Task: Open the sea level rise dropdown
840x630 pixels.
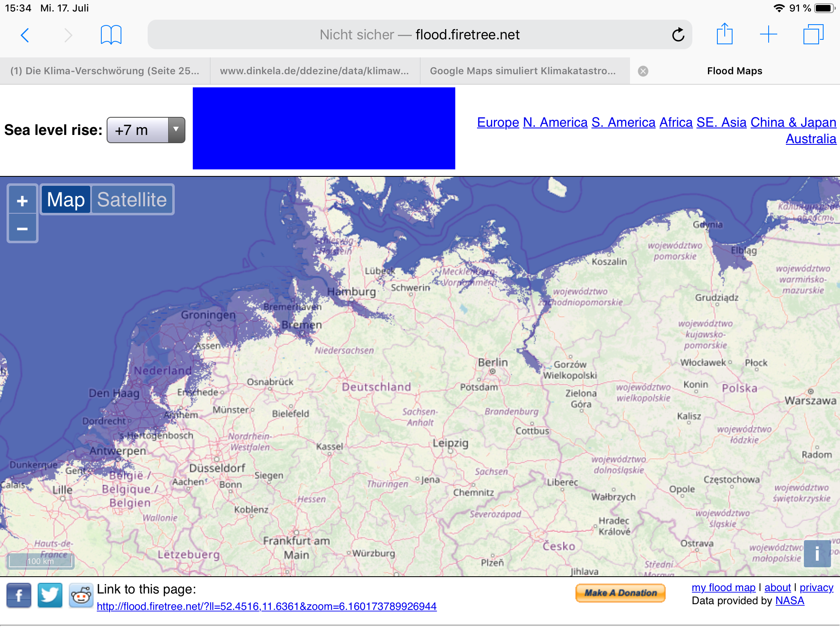Action: [146, 130]
